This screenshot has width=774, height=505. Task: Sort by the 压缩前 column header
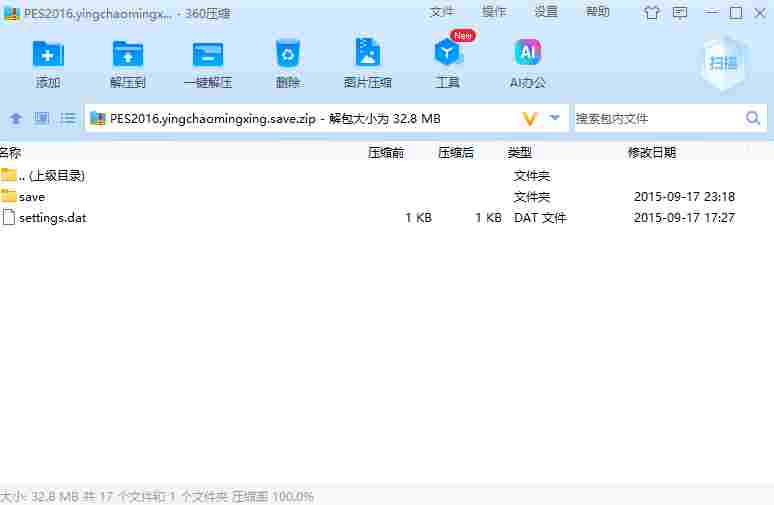(x=386, y=153)
